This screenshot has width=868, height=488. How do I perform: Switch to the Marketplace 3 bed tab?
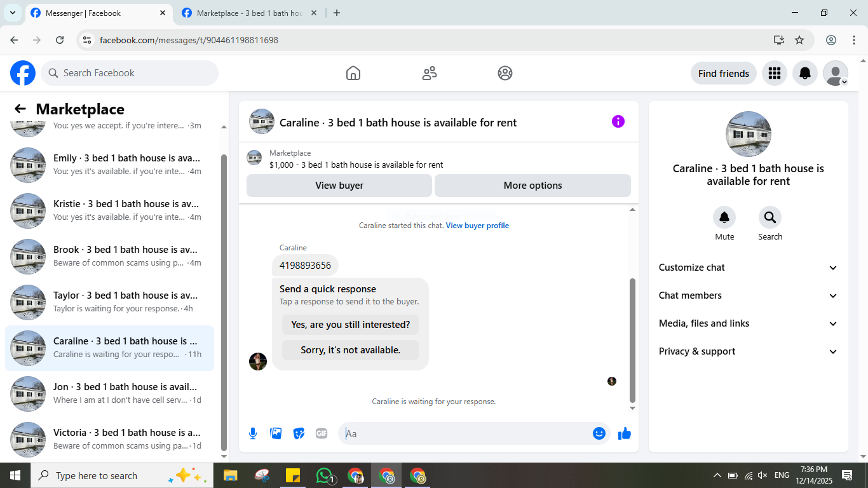point(249,13)
